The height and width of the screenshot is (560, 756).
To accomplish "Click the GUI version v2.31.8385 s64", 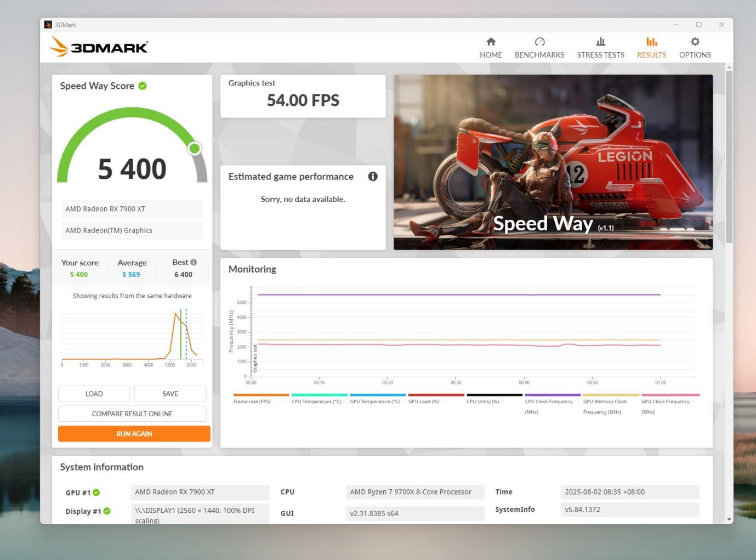I will pyautogui.click(x=415, y=513).
